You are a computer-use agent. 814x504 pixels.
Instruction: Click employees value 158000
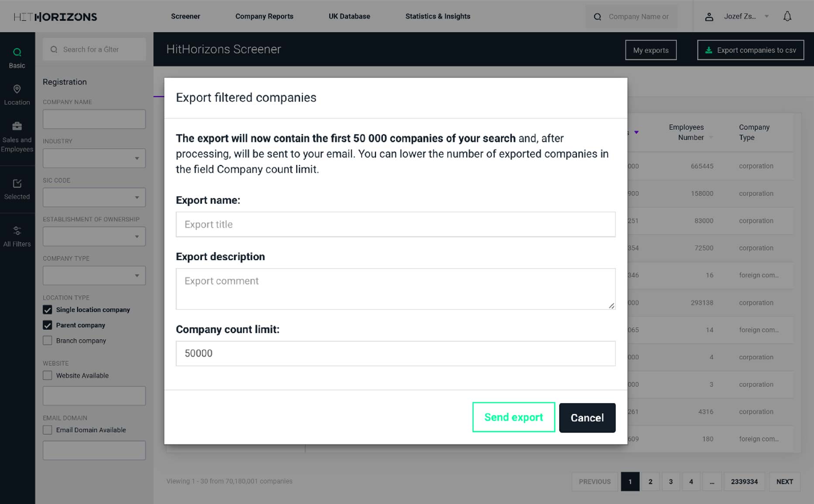click(x=702, y=194)
